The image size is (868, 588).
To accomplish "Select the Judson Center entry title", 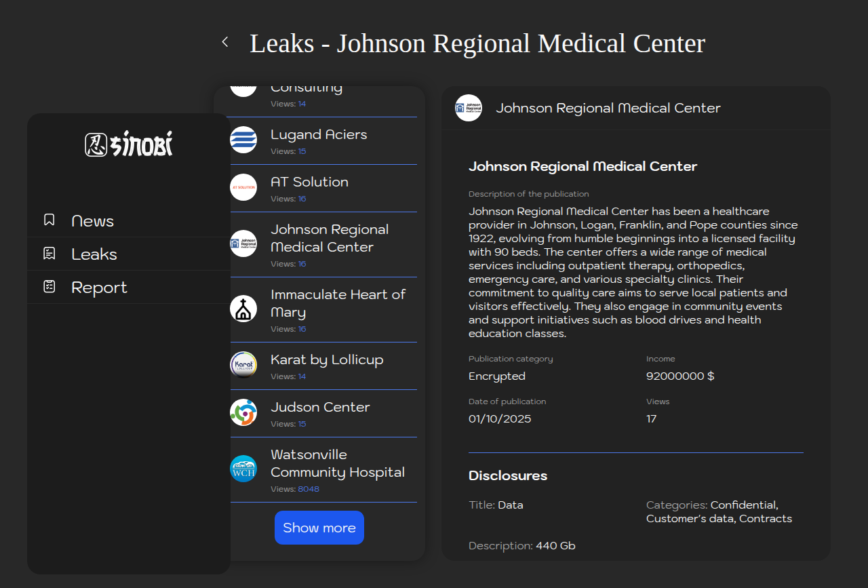I will click(320, 407).
